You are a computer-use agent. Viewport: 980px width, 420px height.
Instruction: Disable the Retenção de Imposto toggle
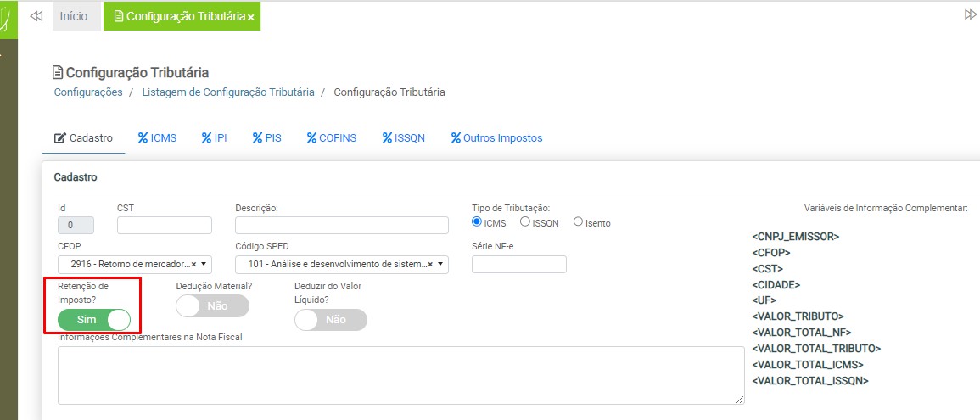coord(94,320)
